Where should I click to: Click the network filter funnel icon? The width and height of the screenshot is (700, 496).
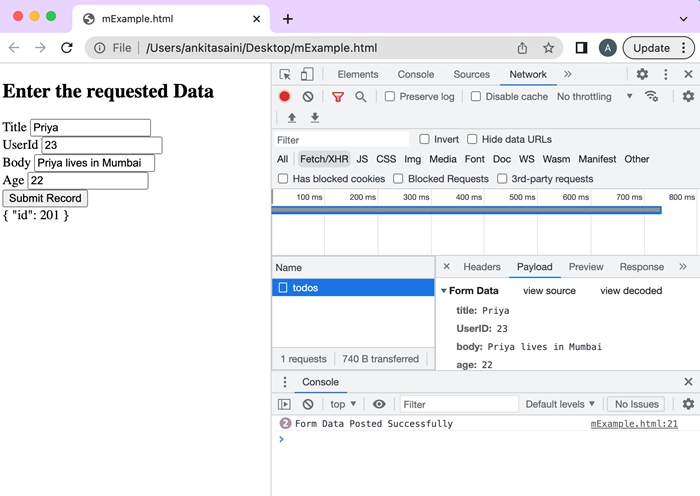(337, 97)
